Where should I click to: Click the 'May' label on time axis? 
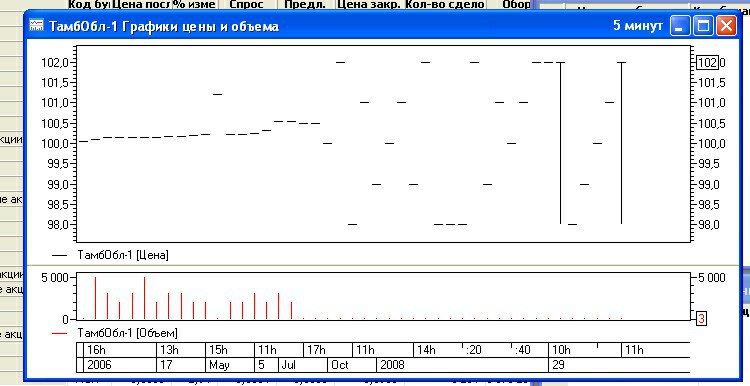[x=220, y=365]
